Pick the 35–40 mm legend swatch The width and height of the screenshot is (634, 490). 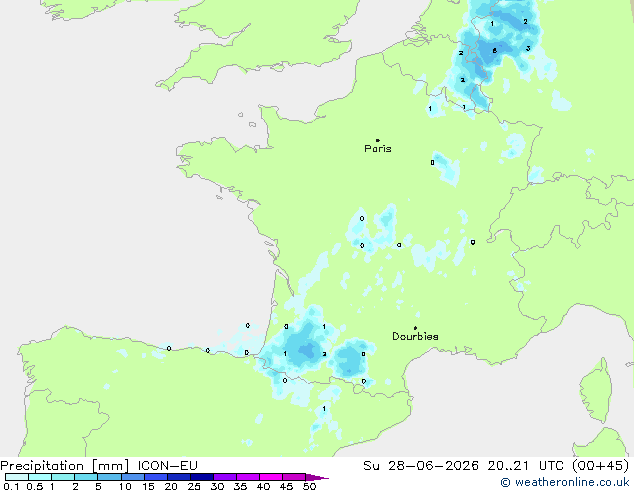(248, 477)
